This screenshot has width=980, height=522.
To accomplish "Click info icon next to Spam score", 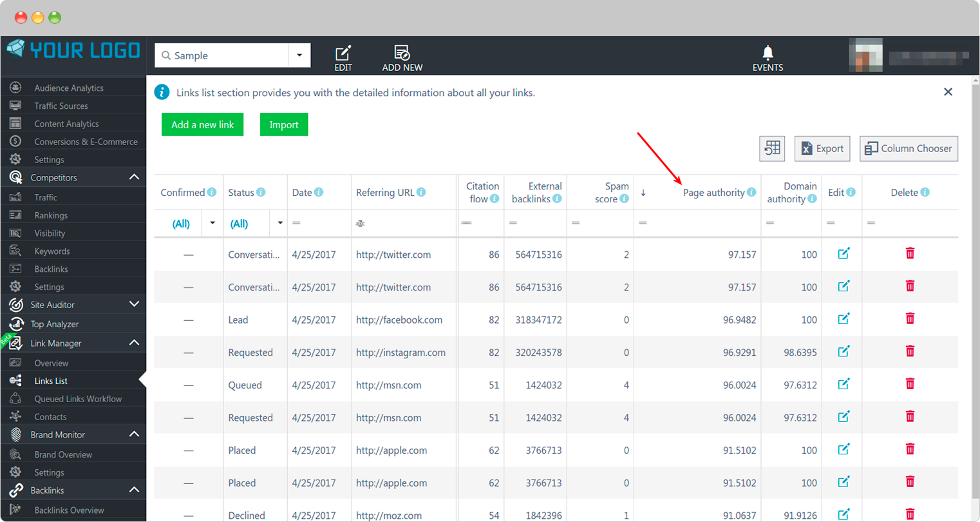I will click(x=624, y=198).
